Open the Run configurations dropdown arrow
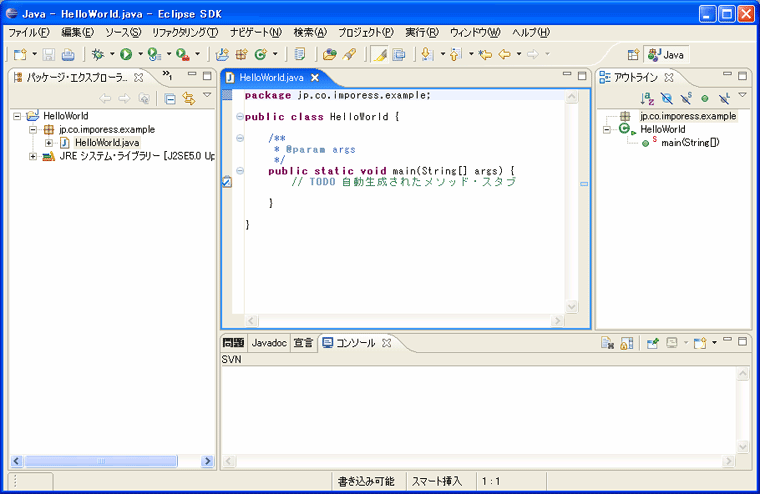760x494 pixels. coord(140,54)
